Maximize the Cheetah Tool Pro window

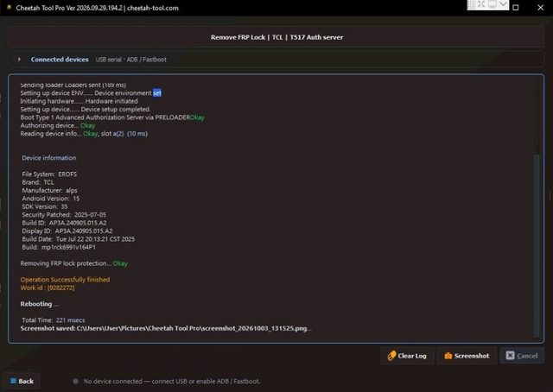coord(516,8)
